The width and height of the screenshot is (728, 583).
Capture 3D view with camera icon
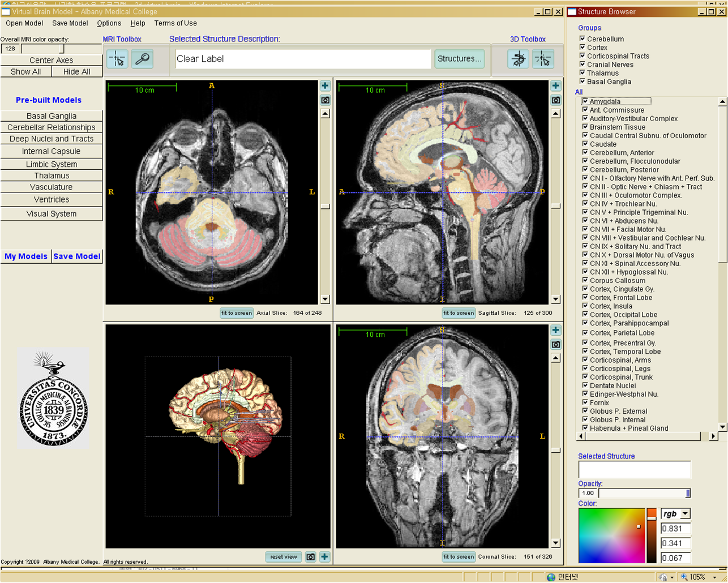point(310,557)
